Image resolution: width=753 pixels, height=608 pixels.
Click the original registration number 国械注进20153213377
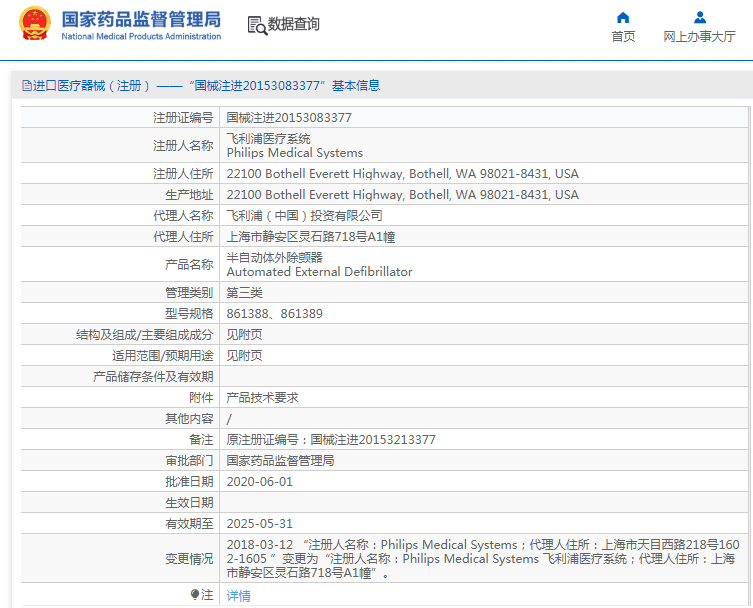click(331, 439)
